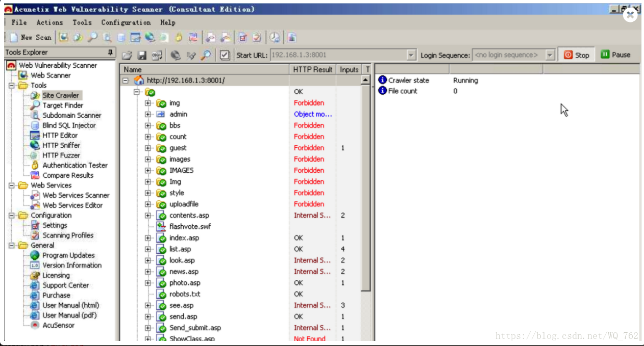Click Compare Results icon in top toolbar
The height and width of the screenshot is (346, 644).
pyautogui.click(x=193, y=37)
